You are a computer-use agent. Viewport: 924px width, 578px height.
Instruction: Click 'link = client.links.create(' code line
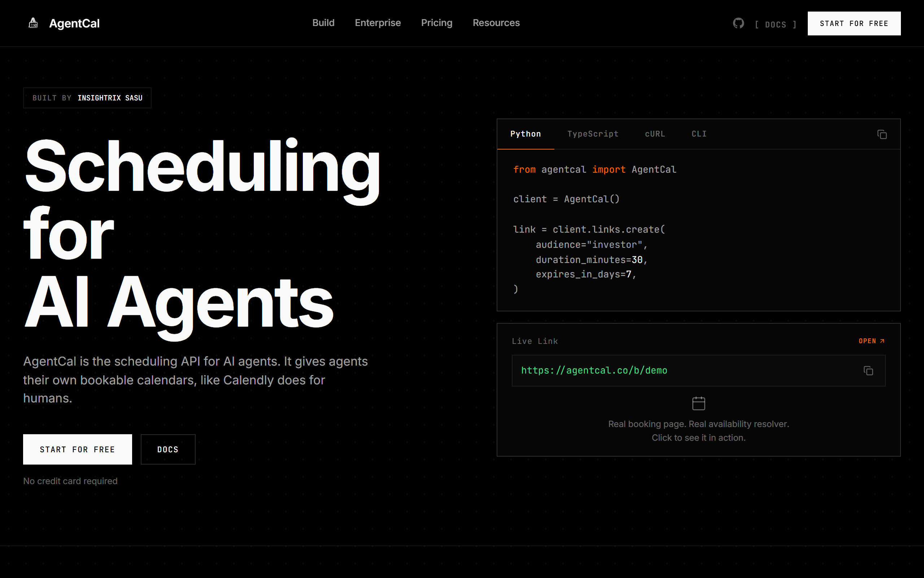pos(589,229)
